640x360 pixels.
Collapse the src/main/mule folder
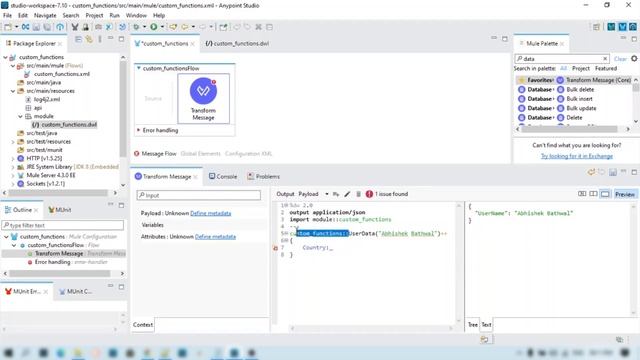[x=13, y=66]
